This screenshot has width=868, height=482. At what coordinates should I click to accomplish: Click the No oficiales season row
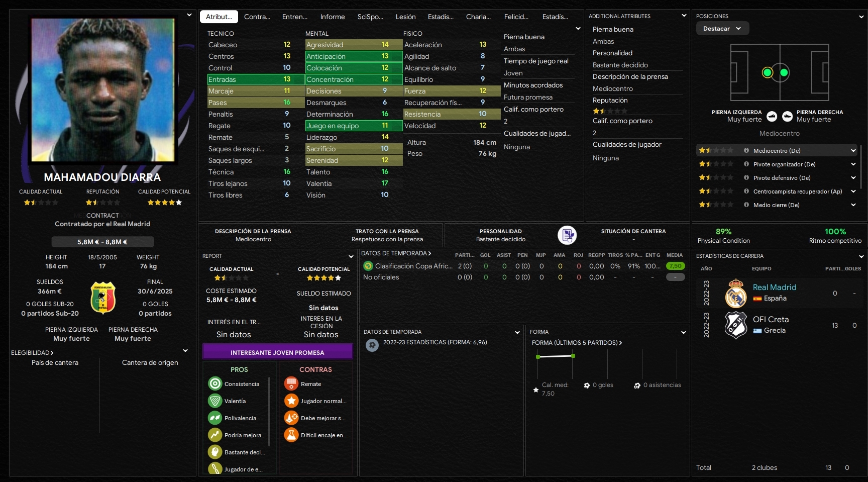(x=524, y=277)
